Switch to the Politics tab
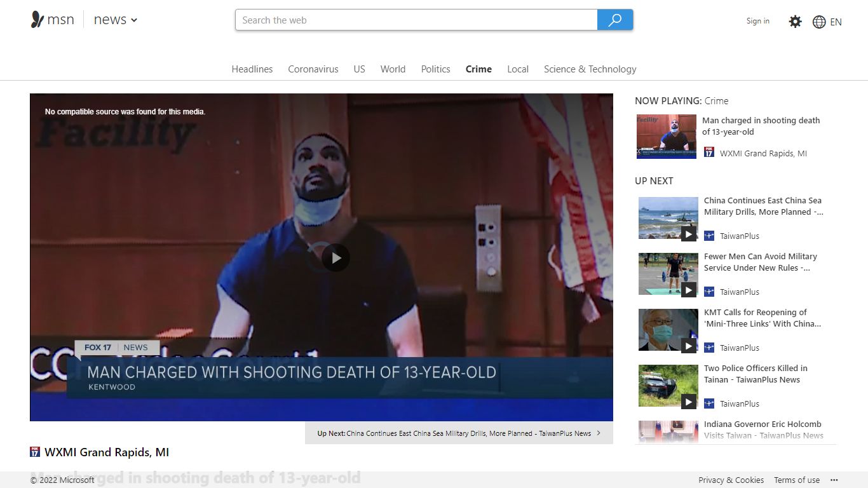 [435, 69]
